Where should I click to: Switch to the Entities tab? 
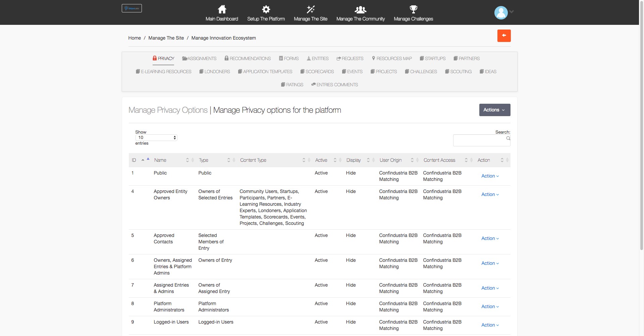tap(318, 58)
